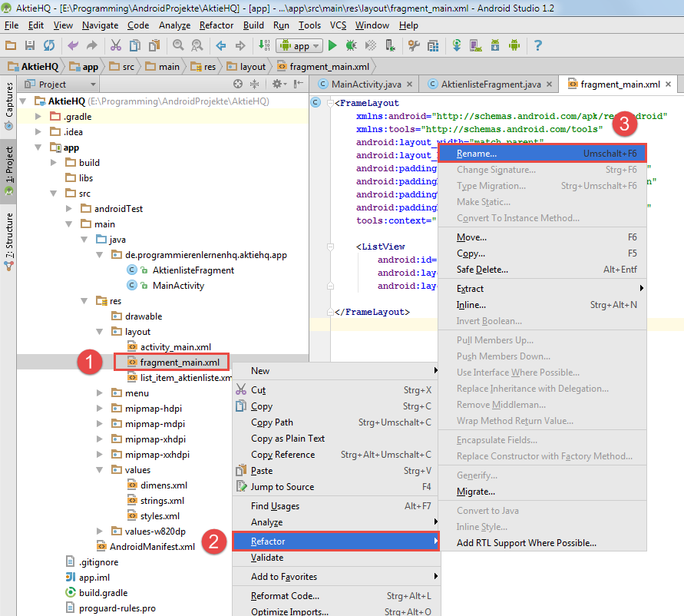
Task: Expand the build folder
Action: point(54,162)
